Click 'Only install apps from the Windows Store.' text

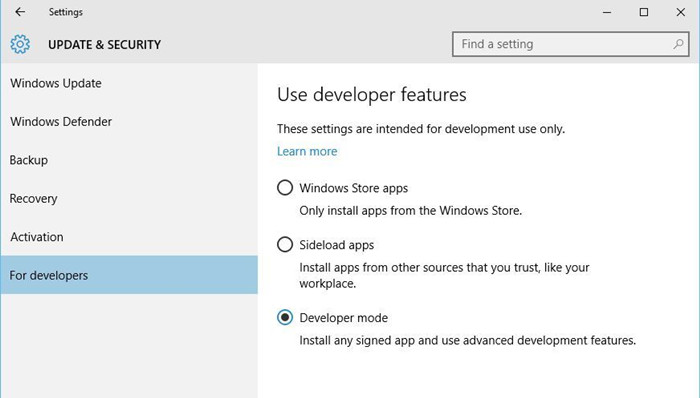pos(410,211)
